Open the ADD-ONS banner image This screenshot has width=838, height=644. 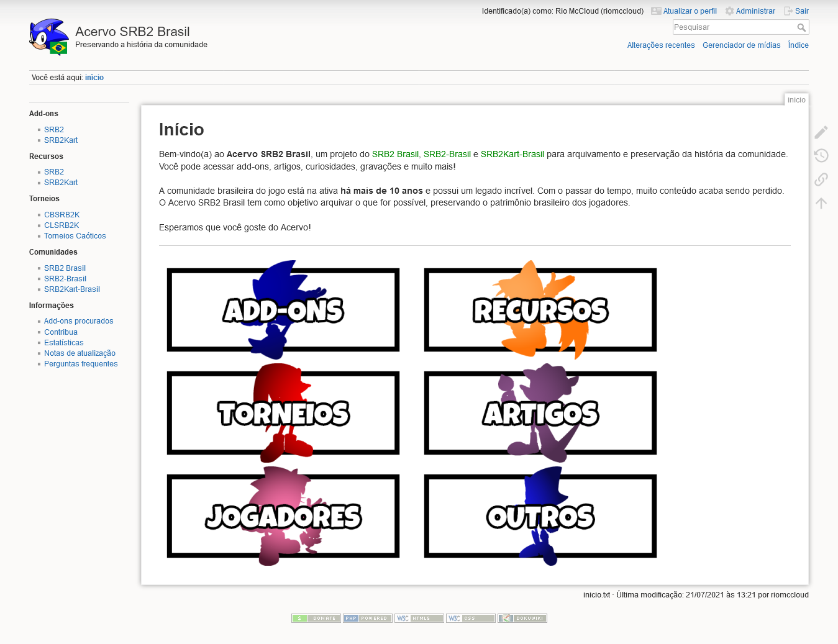tap(283, 310)
